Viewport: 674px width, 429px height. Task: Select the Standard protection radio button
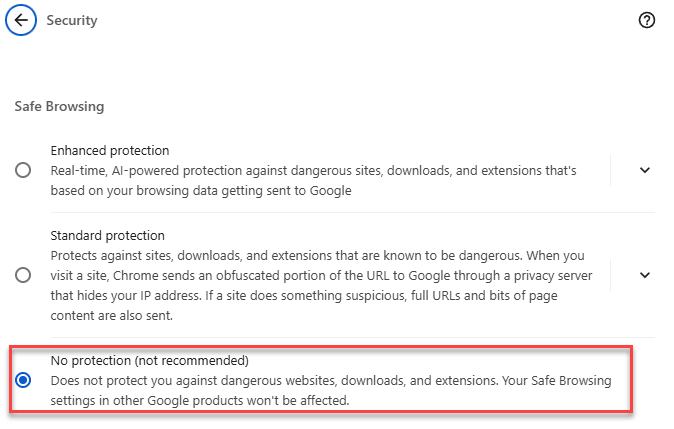(23, 275)
